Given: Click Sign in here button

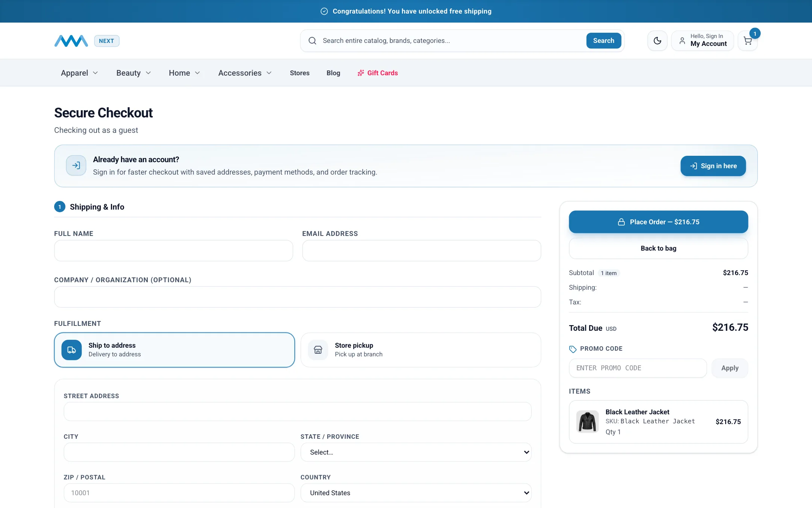Looking at the screenshot, I should click(x=713, y=166).
